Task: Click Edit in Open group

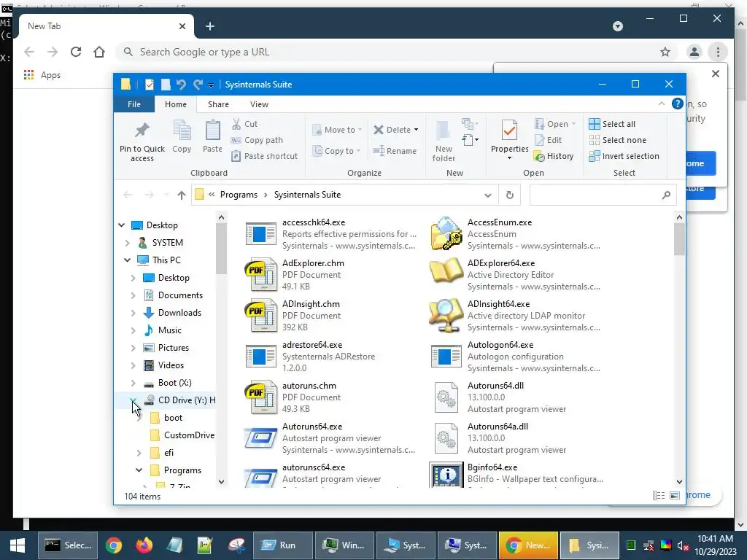Action: pos(549,140)
